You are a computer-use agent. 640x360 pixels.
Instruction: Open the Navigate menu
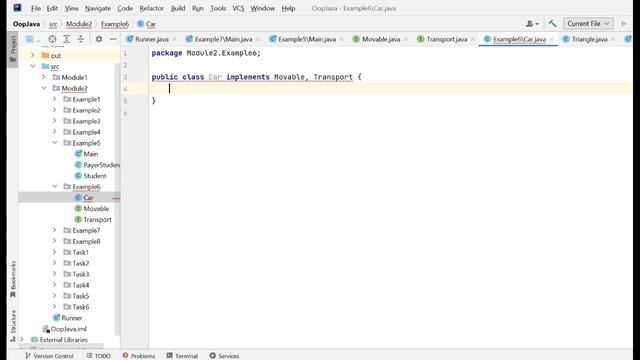click(x=98, y=8)
